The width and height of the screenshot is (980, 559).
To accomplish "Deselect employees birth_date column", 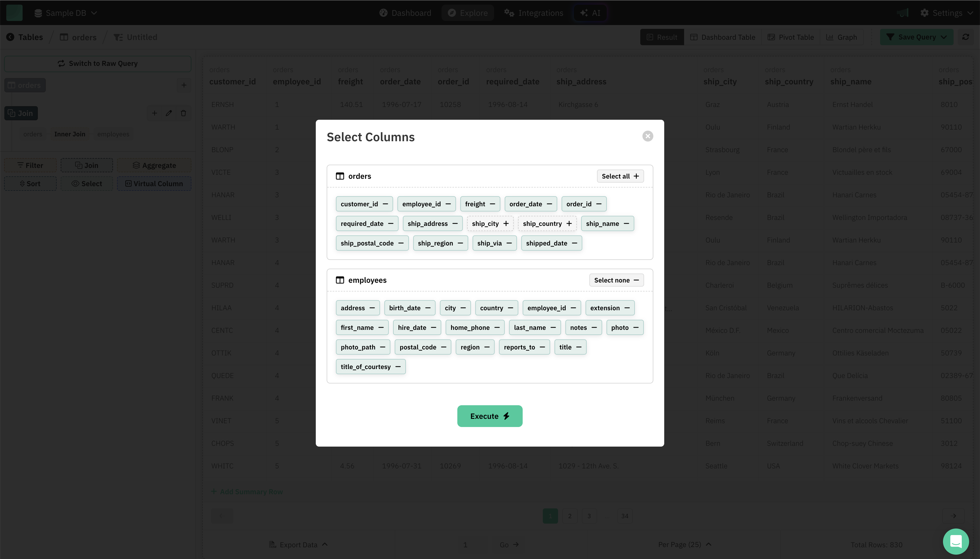I will (409, 308).
